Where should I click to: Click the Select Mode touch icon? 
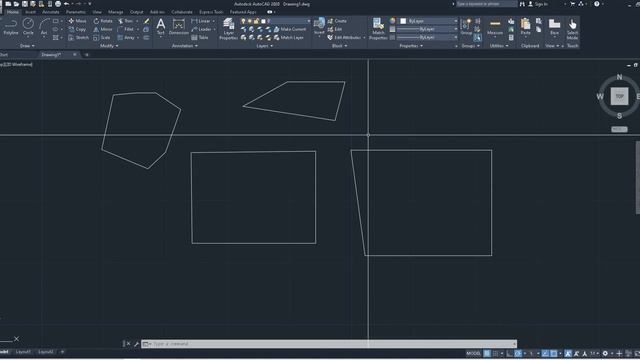(x=572, y=29)
